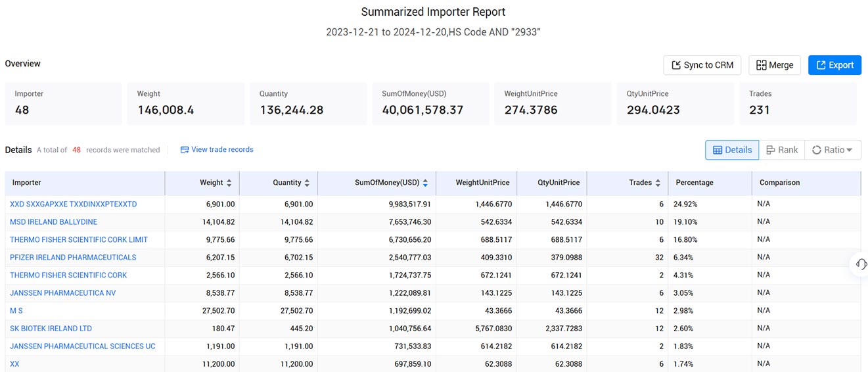Click the Details table icon

tap(718, 150)
